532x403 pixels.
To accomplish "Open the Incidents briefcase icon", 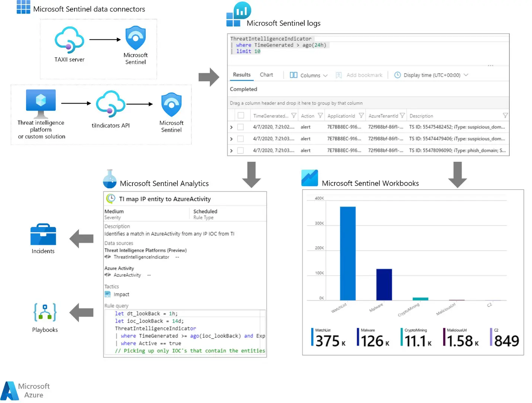I will click(43, 235).
